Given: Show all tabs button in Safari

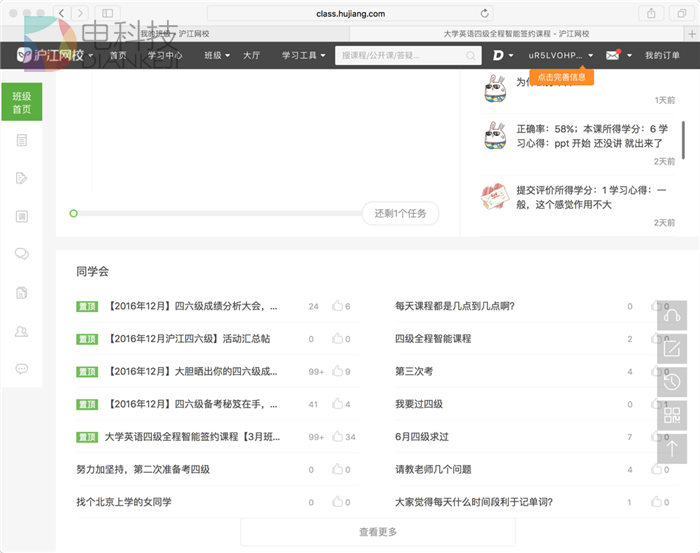Looking at the screenshot, I should (x=682, y=13).
